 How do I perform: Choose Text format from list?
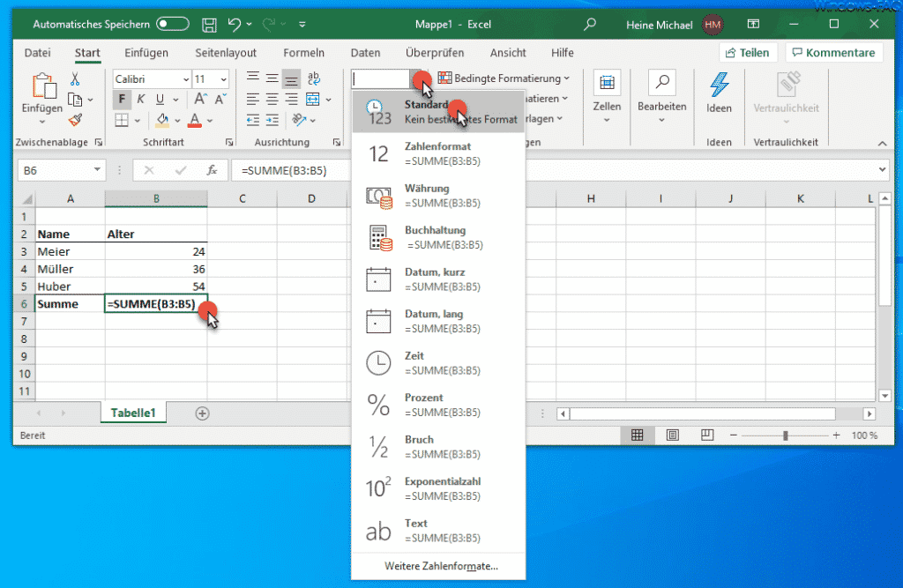pyautogui.click(x=438, y=531)
